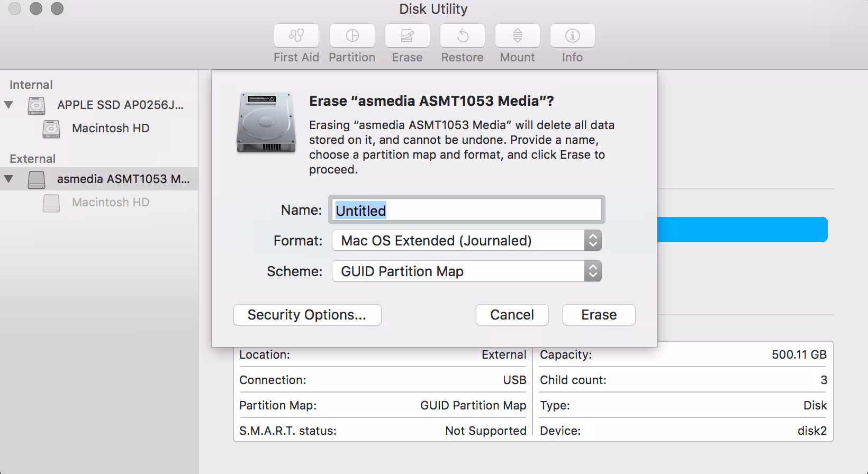This screenshot has width=868, height=474.
Task: Select the APPLE SSD internal disk icon
Action: pos(37,105)
